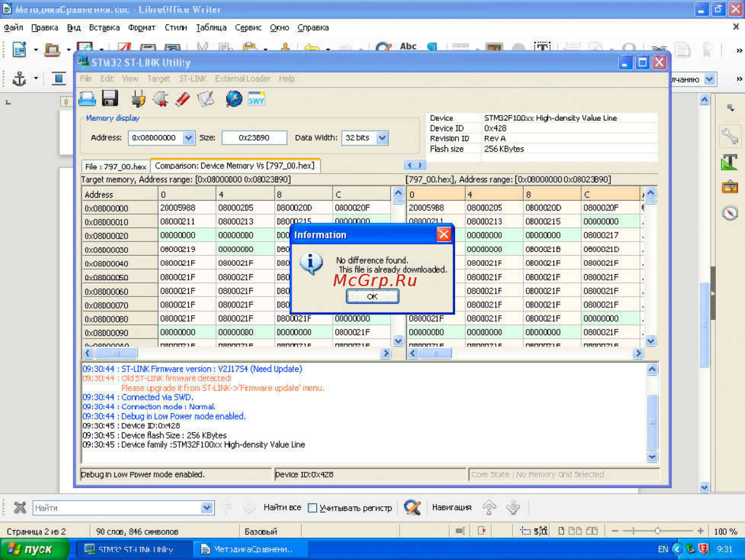The height and width of the screenshot is (560, 745).
Task: Open Find and Replace magnifier icon
Action: pos(412,507)
